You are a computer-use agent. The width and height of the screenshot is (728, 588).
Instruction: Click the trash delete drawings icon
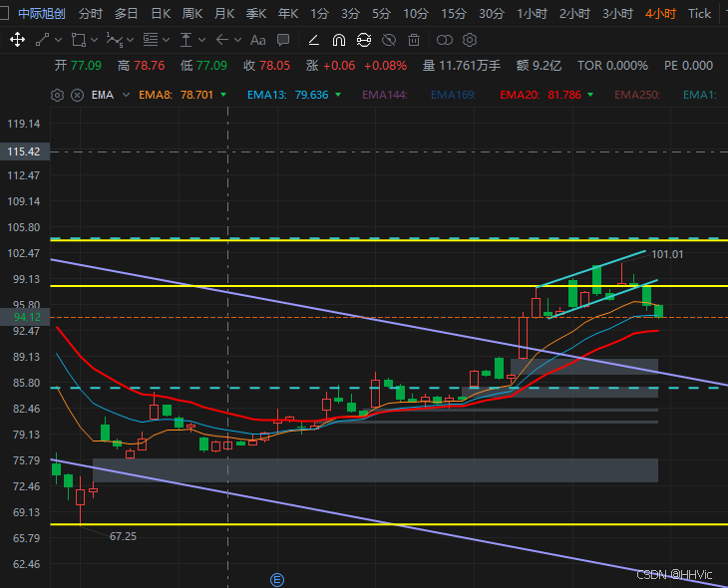tap(414, 41)
